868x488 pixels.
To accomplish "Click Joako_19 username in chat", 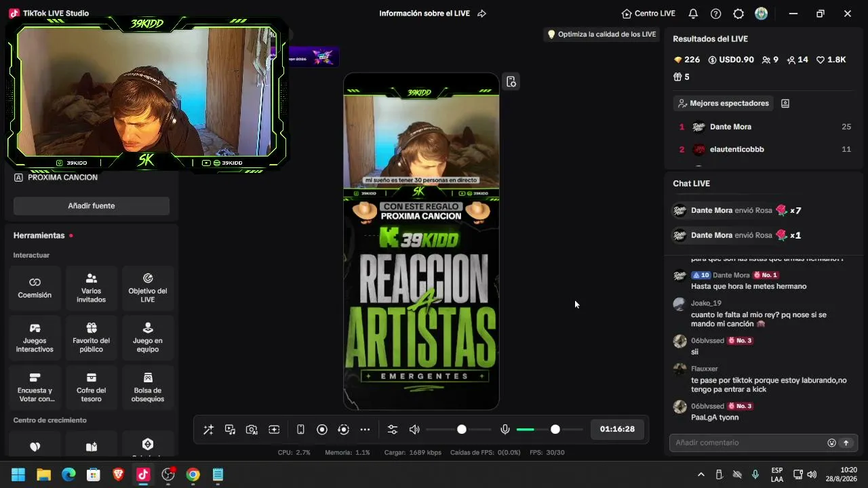I will 706,303.
